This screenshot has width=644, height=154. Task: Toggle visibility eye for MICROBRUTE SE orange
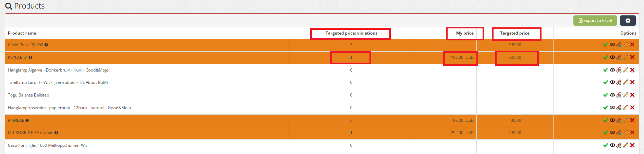(612, 132)
